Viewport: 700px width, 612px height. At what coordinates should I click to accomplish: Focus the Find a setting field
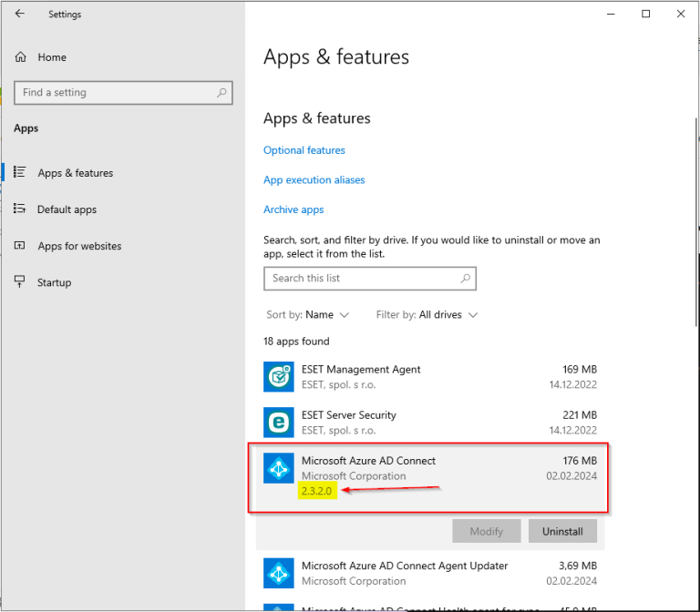coord(123,93)
